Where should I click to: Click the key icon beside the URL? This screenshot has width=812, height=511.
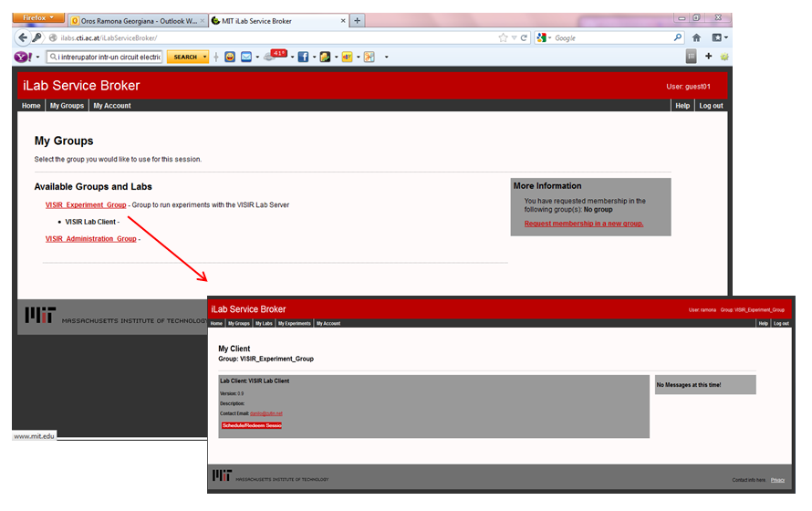[x=36, y=37]
